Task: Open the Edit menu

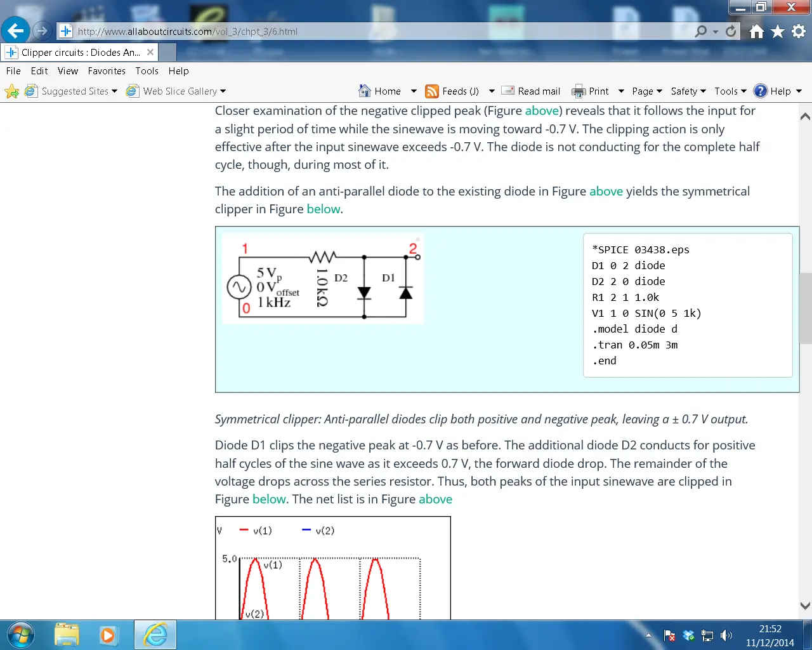Action: [x=39, y=71]
